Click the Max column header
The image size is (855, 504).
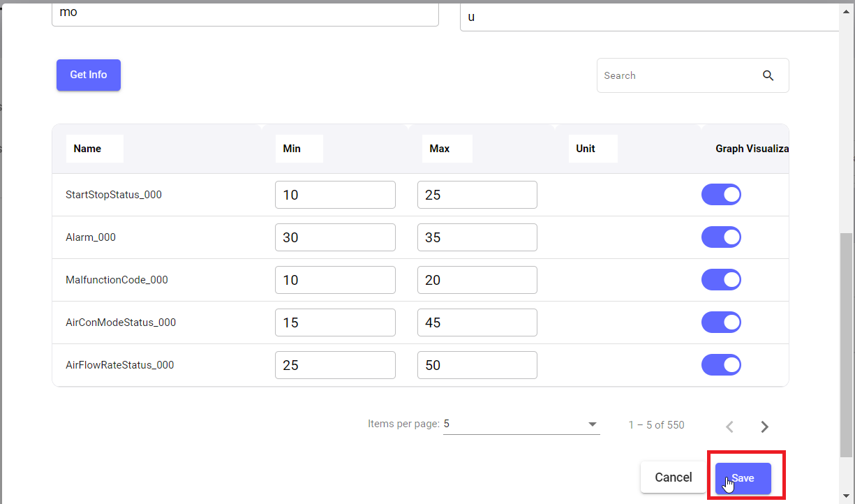[x=447, y=149]
